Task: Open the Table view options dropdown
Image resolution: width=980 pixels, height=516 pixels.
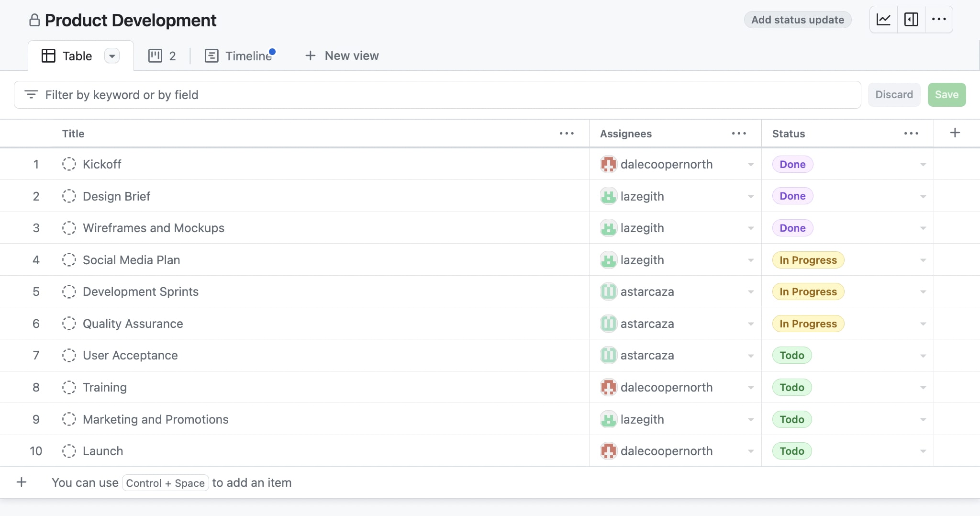Action: [x=112, y=56]
